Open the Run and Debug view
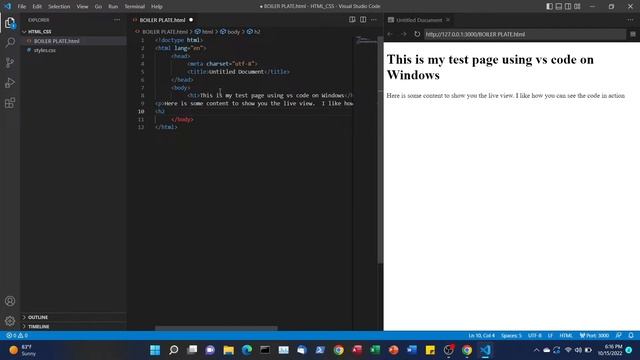 pos(10,82)
